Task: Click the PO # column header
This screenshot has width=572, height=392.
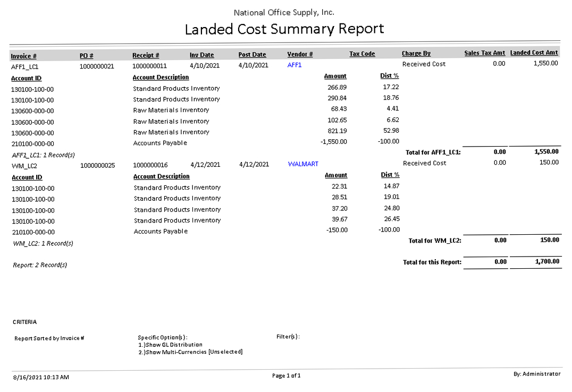Action: 87,56
